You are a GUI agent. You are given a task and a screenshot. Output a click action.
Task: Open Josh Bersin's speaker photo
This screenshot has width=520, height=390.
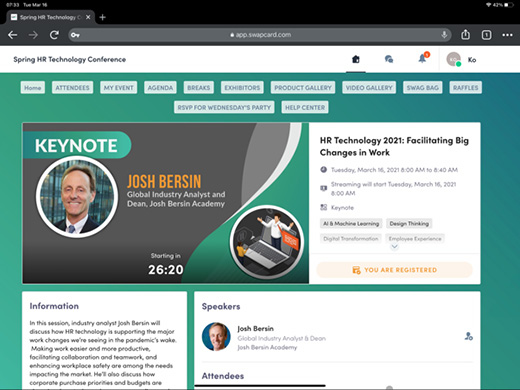pos(216,337)
